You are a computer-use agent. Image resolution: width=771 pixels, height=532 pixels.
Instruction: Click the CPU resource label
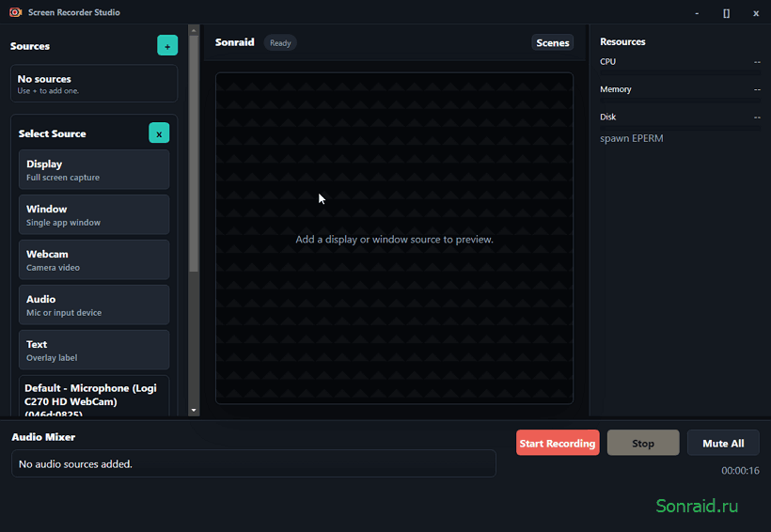(607, 61)
